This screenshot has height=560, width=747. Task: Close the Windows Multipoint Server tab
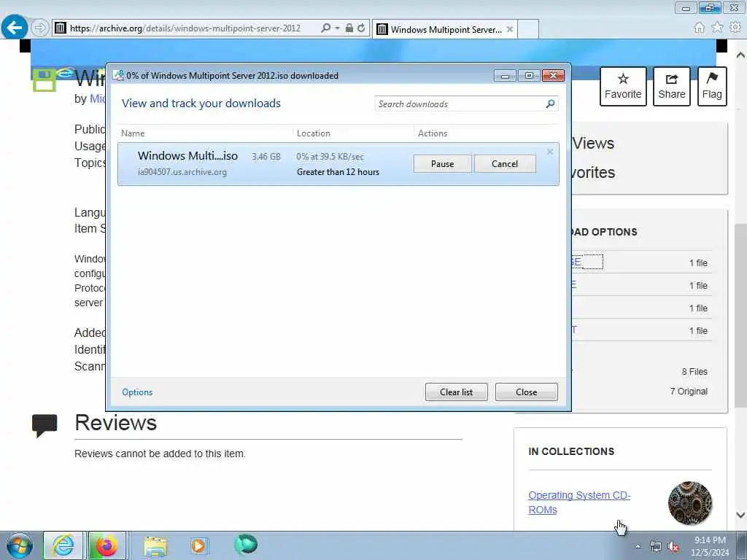(509, 29)
